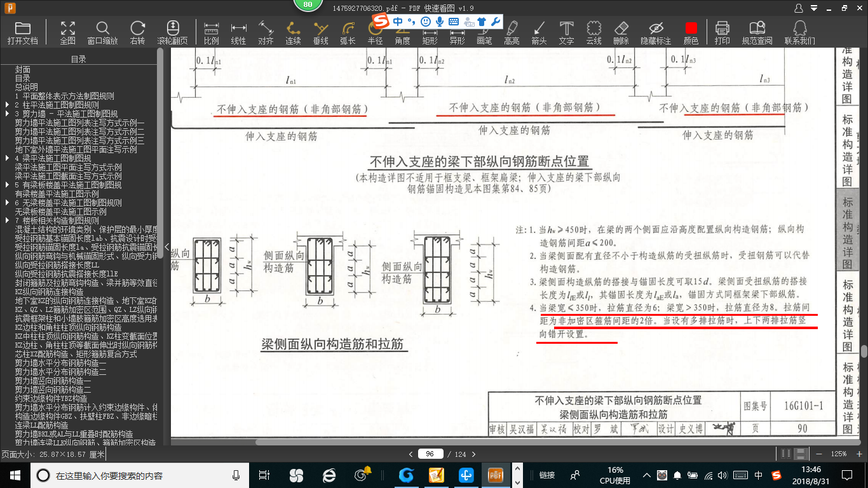This screenshot has width=868, height=488.
Task: Open 地下室外墙平法施工图平面注写示例 bookmark
Action: (x=76, y=149)
